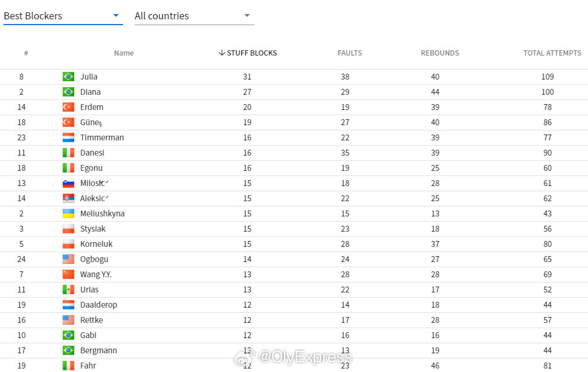
Task: Click Ukraine flag beside Meliushkyna
Action: click(x=69, y=213)
